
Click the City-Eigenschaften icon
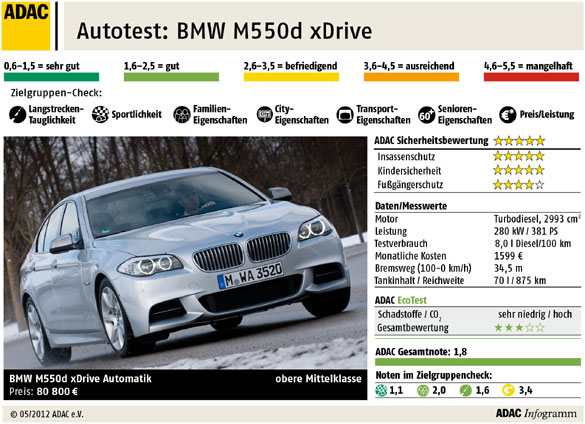pyautogui.click(x=265, y=114)
